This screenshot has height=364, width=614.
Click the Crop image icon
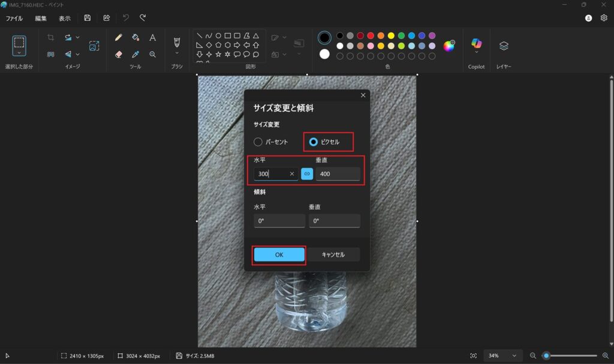[50, 37]
